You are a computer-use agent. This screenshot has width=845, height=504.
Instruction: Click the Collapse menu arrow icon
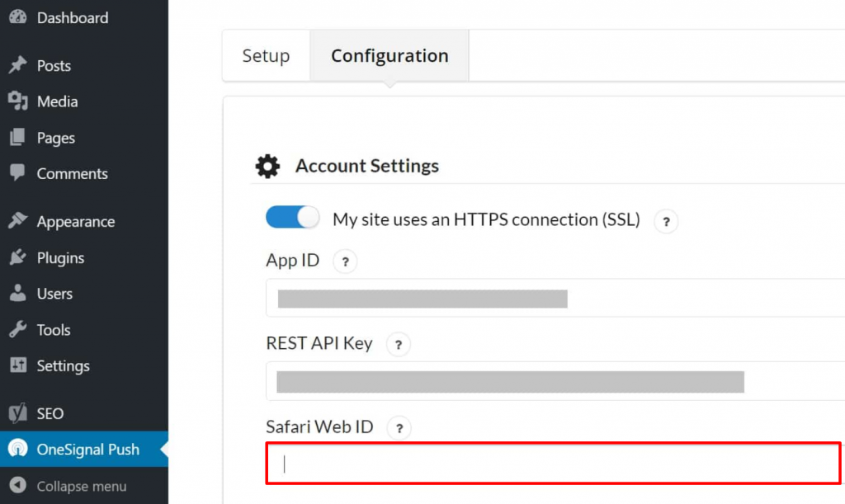(18, 485)
